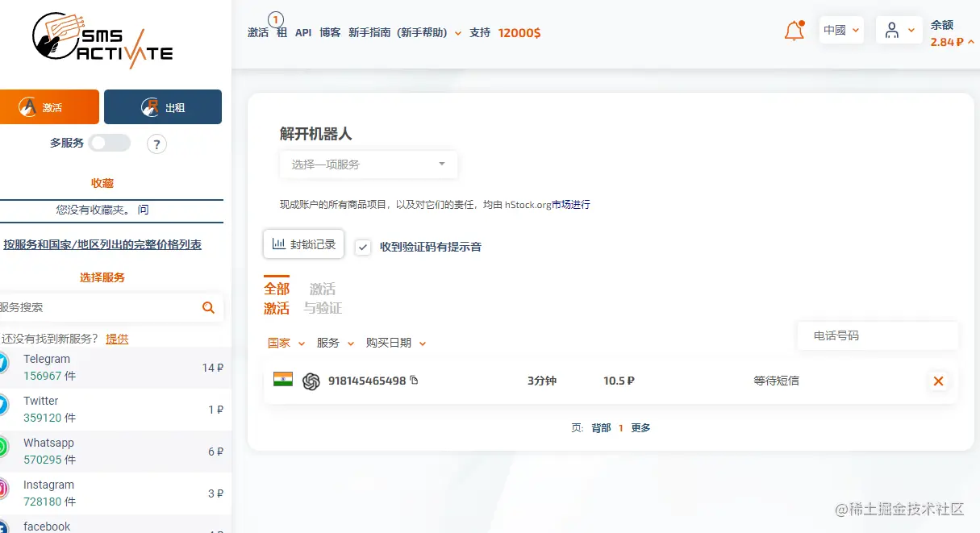Select the orange 激活 sidebar button

[49, 106]
